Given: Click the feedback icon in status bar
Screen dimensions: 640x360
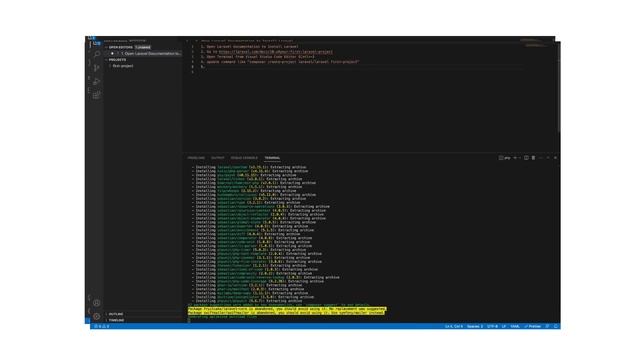Looking at the screenshot, I should click(x=547, y=327).
